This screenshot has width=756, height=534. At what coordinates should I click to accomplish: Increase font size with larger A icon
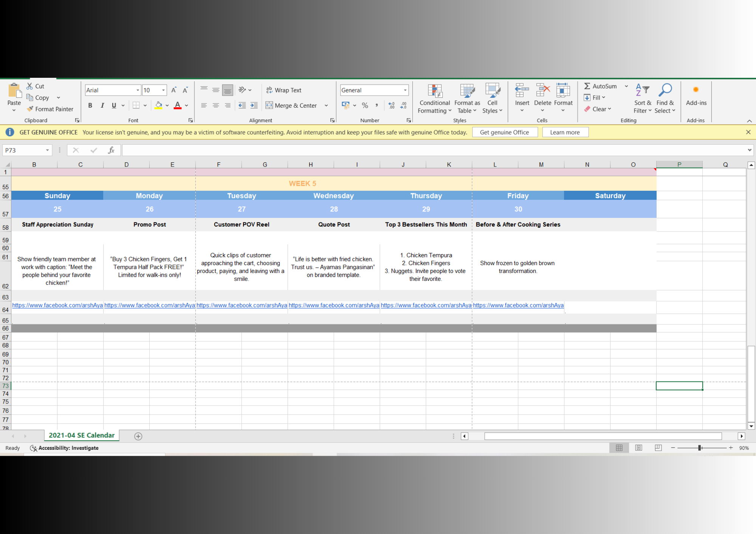pyautogui.click(x=174, y=90)
